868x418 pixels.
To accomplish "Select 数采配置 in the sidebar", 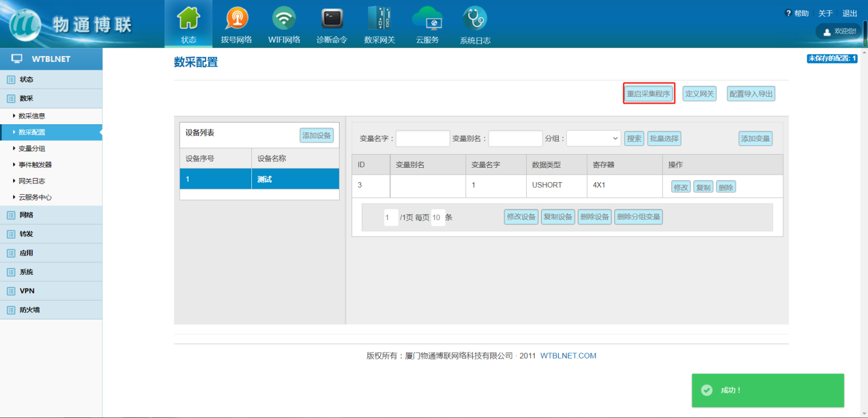I will click(x=51, y=132).
